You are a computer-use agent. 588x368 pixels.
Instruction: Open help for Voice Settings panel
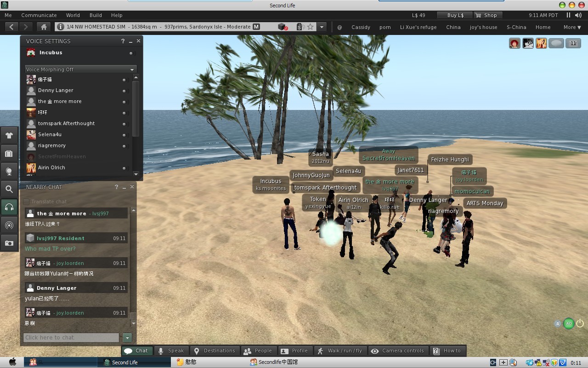pyautogui.click(x=123, y=41)
